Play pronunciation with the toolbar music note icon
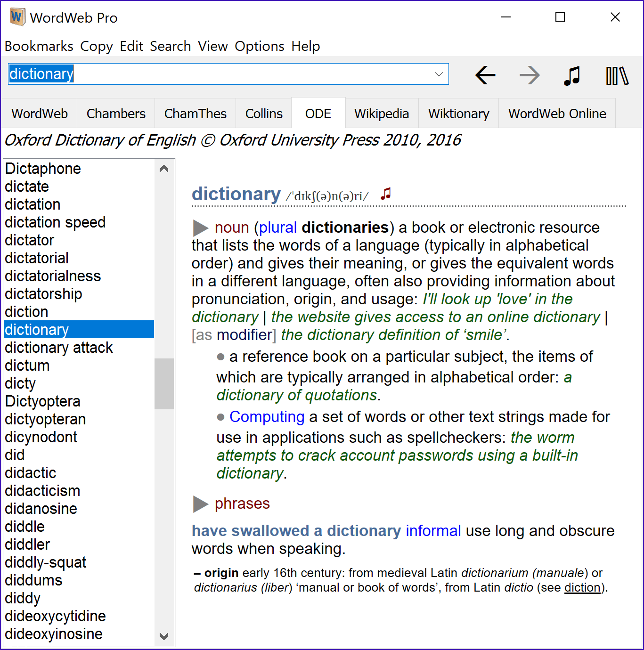Viewport: 644px width, 650px height. tap(571, 75)
